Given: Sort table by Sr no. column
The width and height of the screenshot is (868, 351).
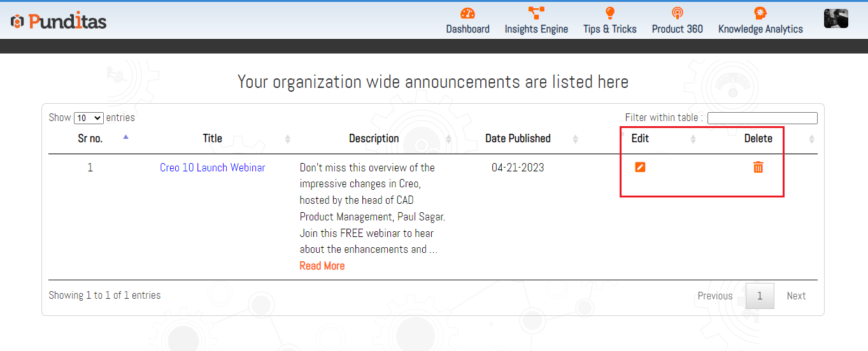Looking at the screenshot, I should 90,138.
